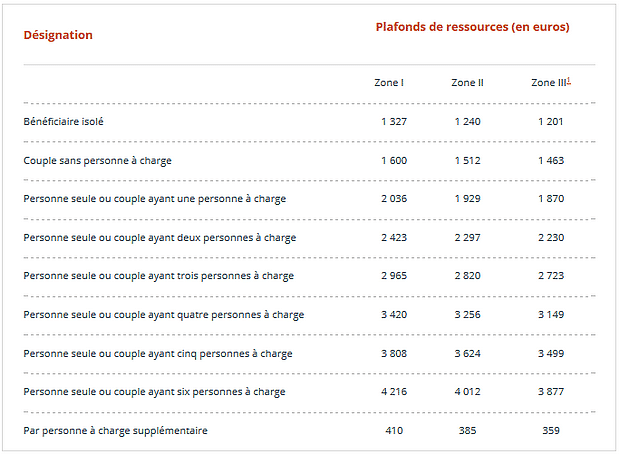Click the value 385 in Zone II
This screenshot has height=455, width=620.
[x=467, y=430]
